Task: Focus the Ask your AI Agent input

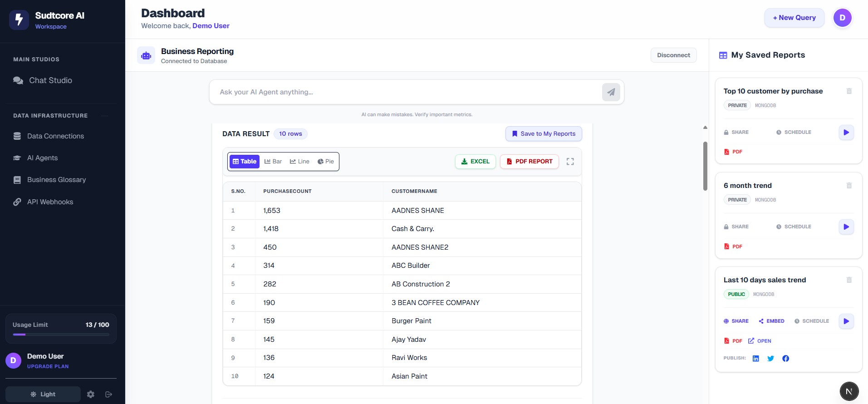Action: (404, 92)
